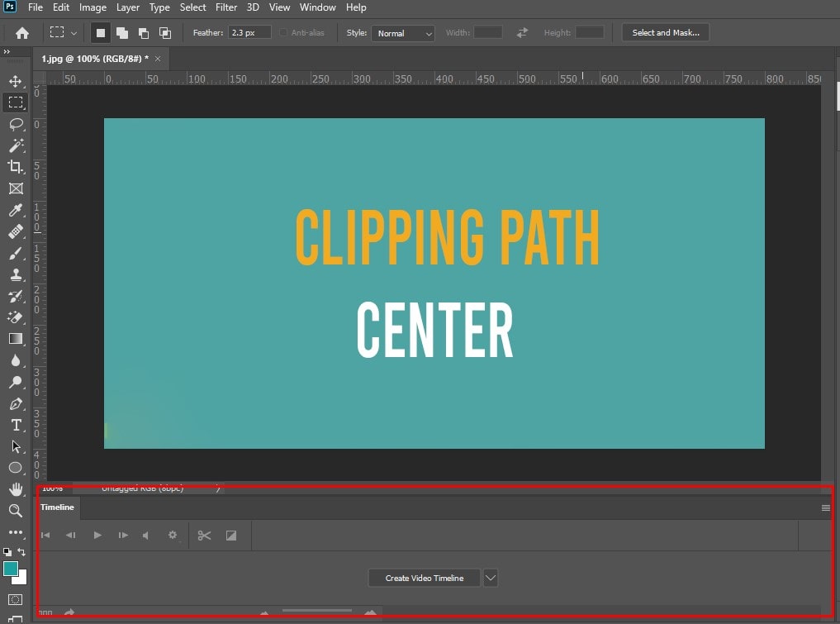Switch to the 1.jpg document tab
Viewport: 840px width, 624px height.
coord(94,59)
